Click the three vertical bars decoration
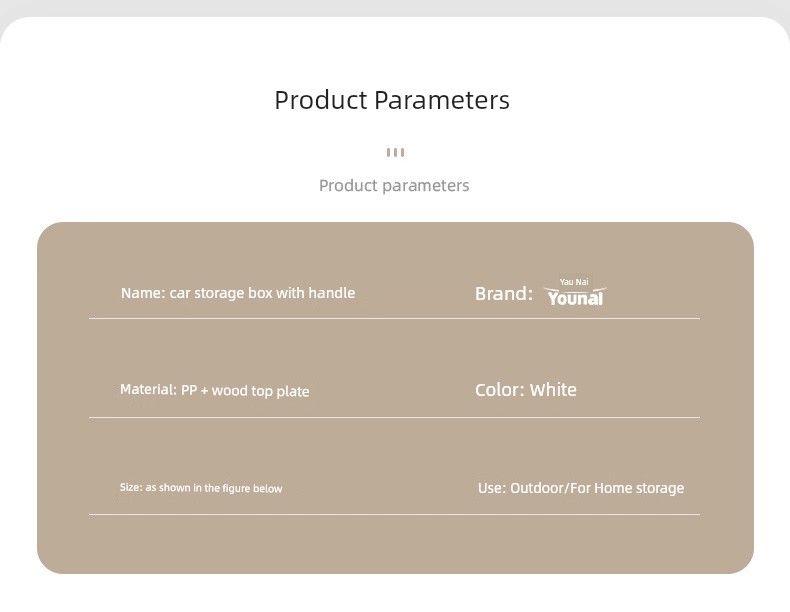The width and height of the screenshot is (790, 612). coord(395,153)
